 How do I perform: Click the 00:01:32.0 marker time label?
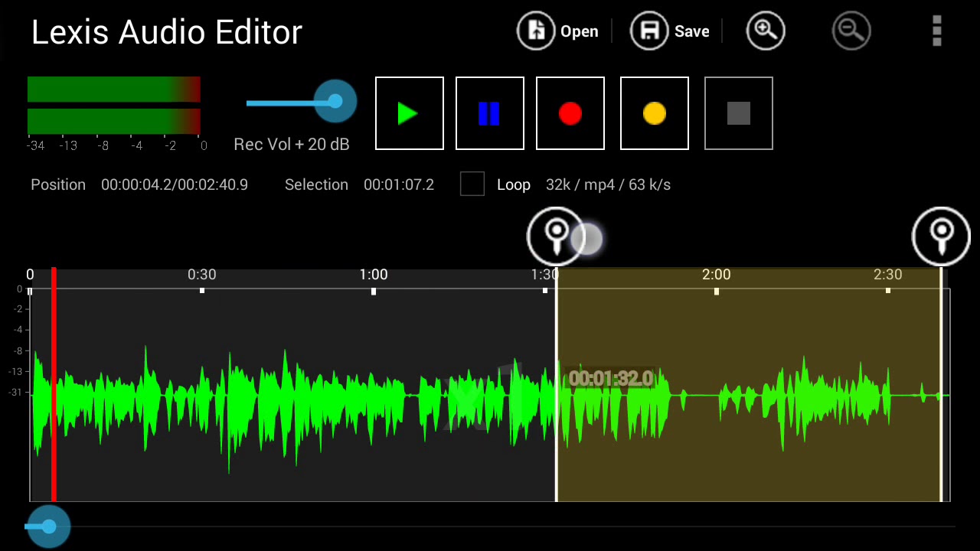[611, 379]
